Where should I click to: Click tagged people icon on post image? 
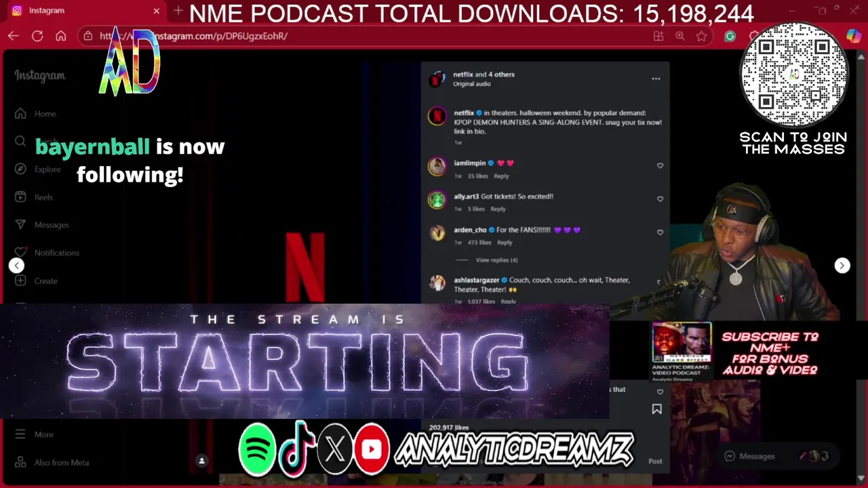click(201, 461)
